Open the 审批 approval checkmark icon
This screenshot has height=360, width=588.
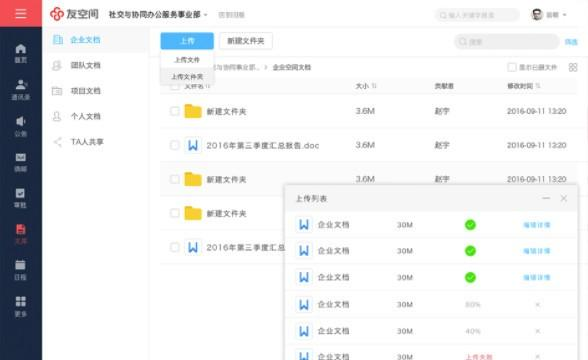tap(20, 193)
